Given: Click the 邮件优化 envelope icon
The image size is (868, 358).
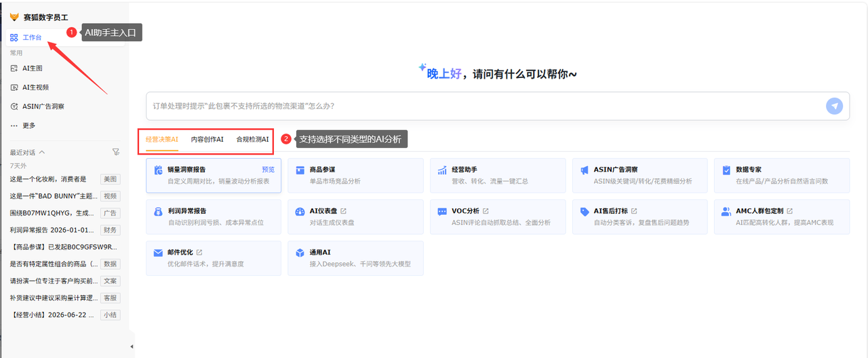Looking at the screenshot, I should tap(157, 253).
